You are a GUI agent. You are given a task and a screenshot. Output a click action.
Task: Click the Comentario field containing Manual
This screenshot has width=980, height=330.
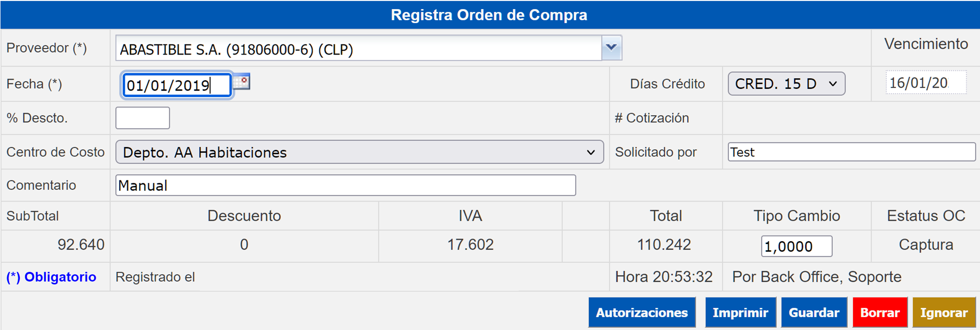tap(345, 186)
